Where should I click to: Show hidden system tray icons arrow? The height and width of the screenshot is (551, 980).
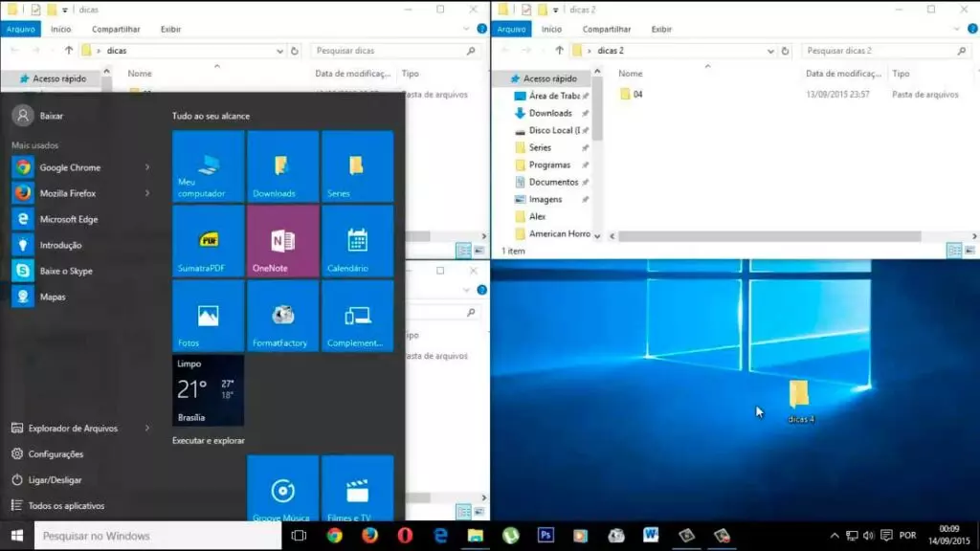835,536
